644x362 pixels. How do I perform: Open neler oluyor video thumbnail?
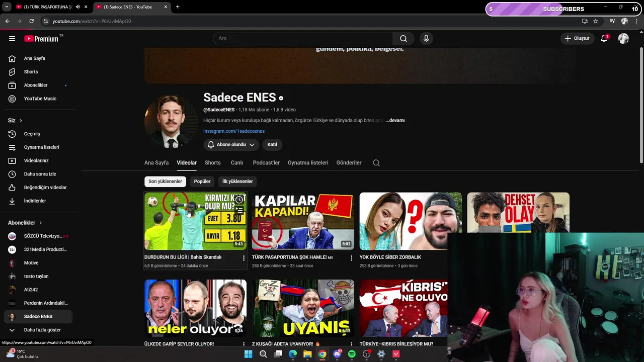coord(195,308)
